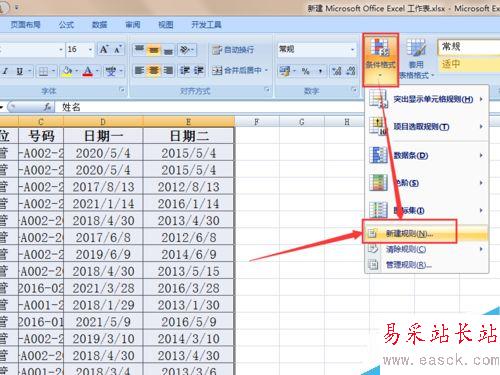
Task: Apply red font color A
Action: coord(88,71)
